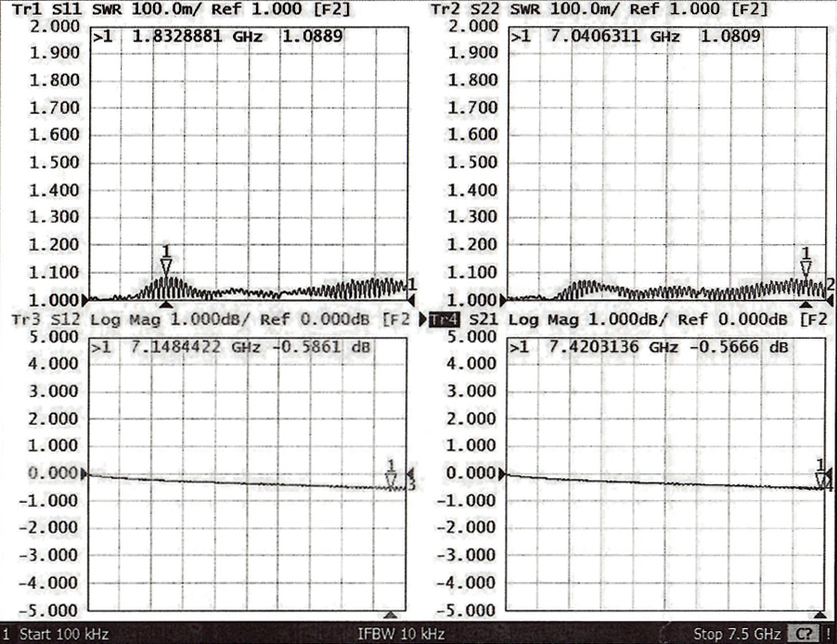Click the C? correction status indicator

[x=803, y=635]
